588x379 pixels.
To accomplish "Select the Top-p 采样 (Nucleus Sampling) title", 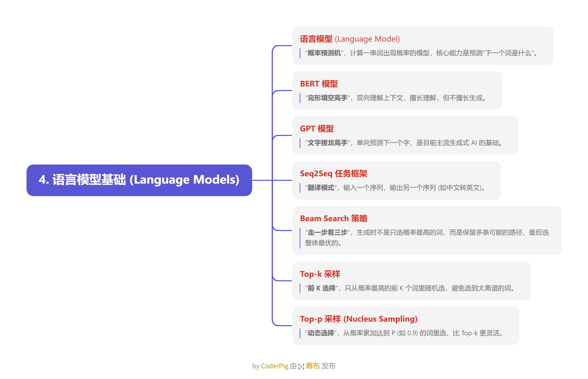I will coord(358,319).
